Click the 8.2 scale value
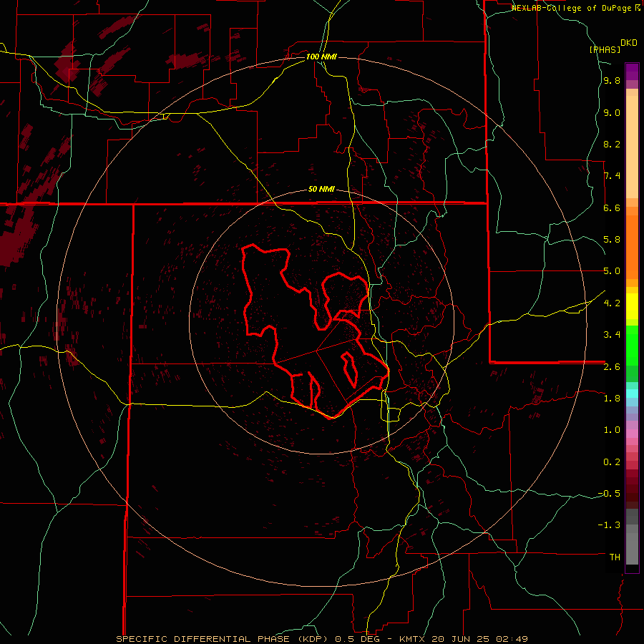Screen dimensions: 644x644 pos(612,144)
